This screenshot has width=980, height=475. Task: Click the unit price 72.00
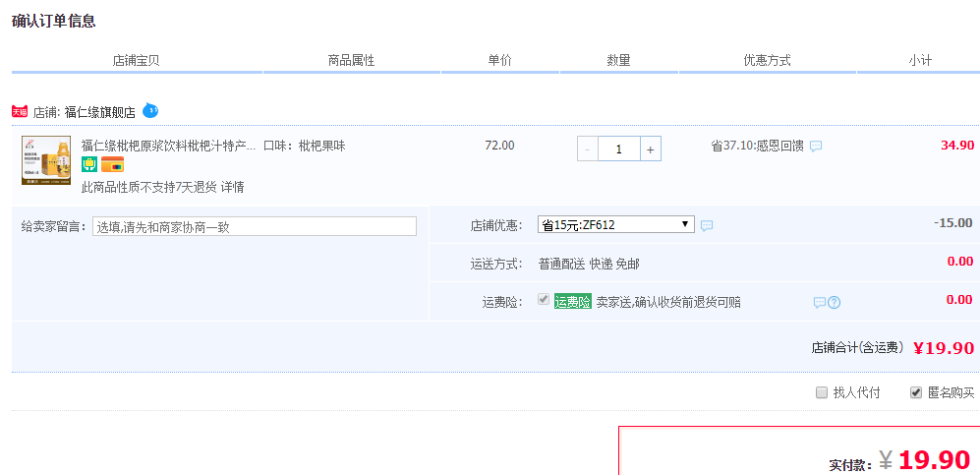(x=500, y=146)
